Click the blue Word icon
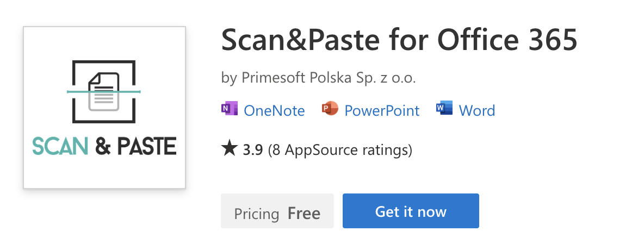The height and width of the screenshot is (250, 644). (x=444, y=109)
